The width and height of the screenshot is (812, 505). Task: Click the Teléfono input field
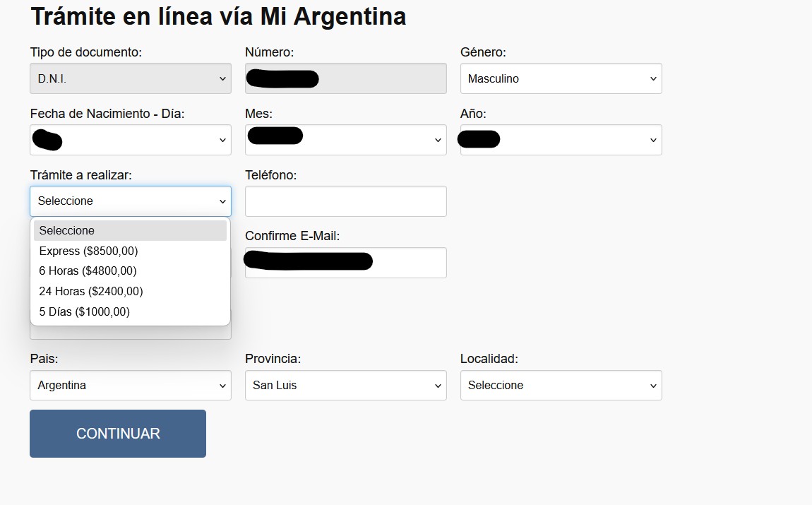click(346, 201)
